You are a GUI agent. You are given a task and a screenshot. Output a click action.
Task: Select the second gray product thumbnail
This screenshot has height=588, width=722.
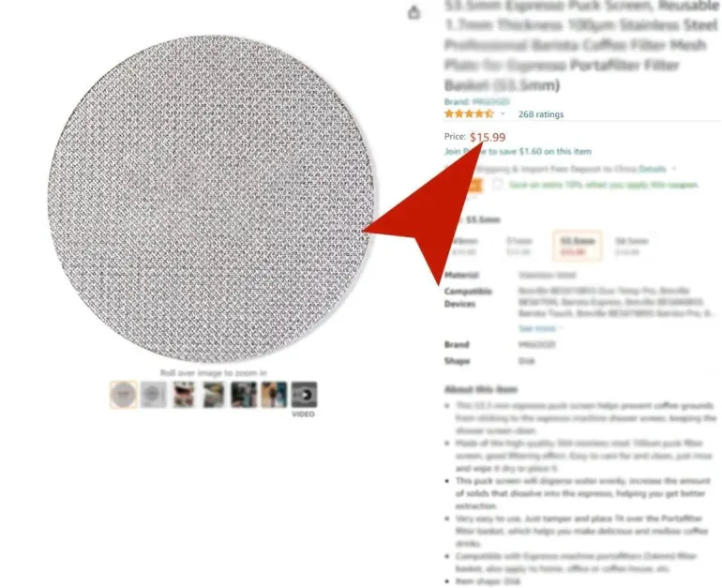point(153,395)
